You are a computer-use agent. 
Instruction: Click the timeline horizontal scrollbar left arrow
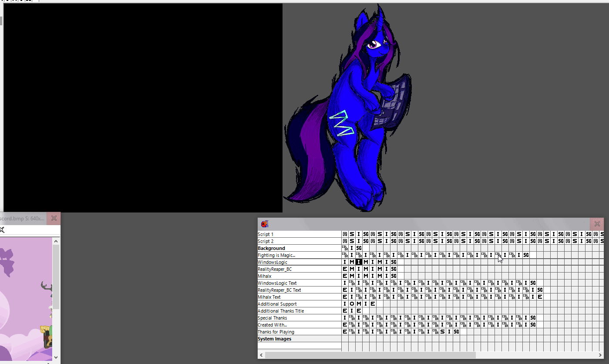pyautogui.click(x=261, y=355)
